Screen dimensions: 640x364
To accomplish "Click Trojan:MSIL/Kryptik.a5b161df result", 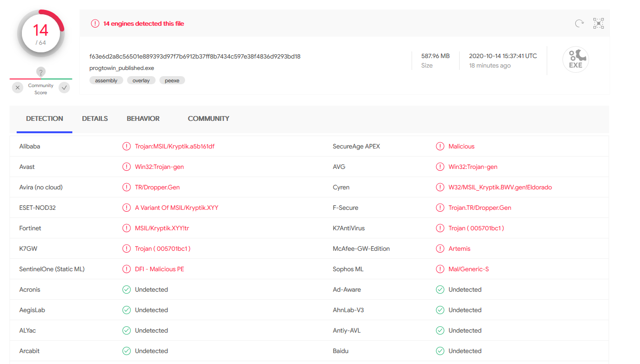I will 175,147.
